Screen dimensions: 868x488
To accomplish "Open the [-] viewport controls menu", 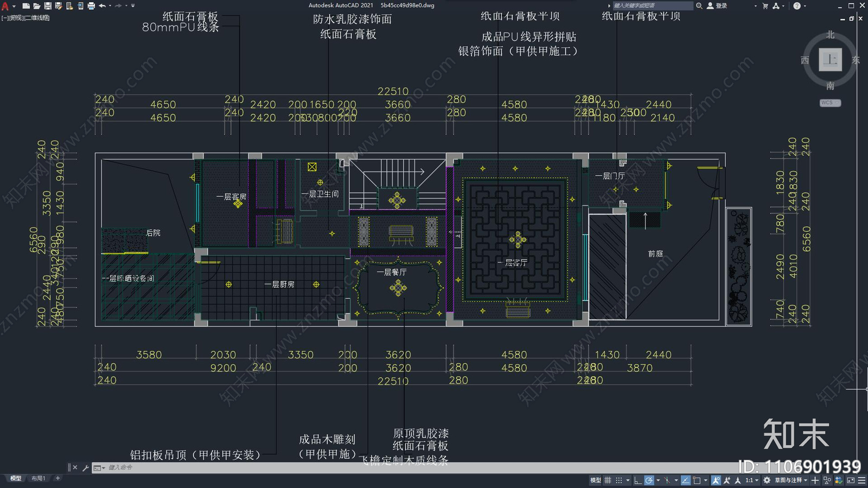I will pos(5,18).
